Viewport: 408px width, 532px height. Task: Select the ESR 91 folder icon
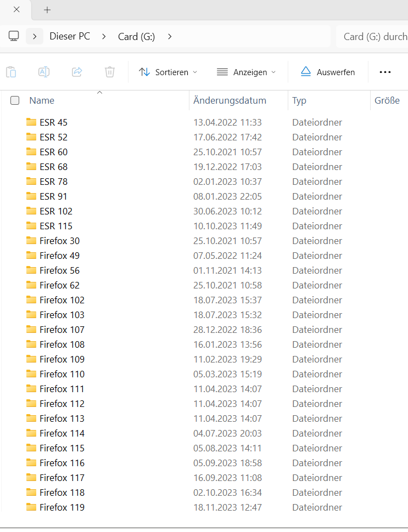(x=31, y=196)
